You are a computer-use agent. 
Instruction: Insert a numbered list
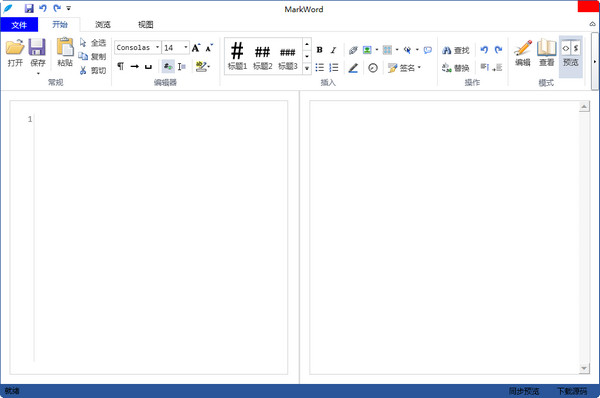334,68
